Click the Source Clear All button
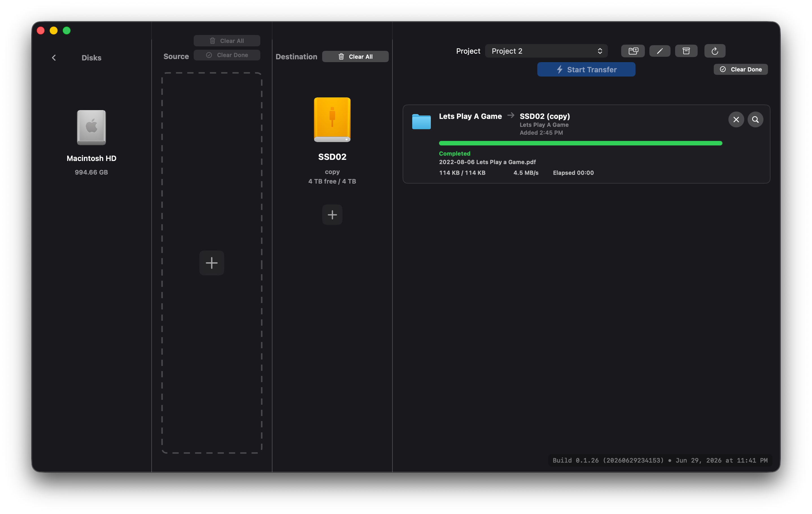812x514 pixels. (227, 40)
